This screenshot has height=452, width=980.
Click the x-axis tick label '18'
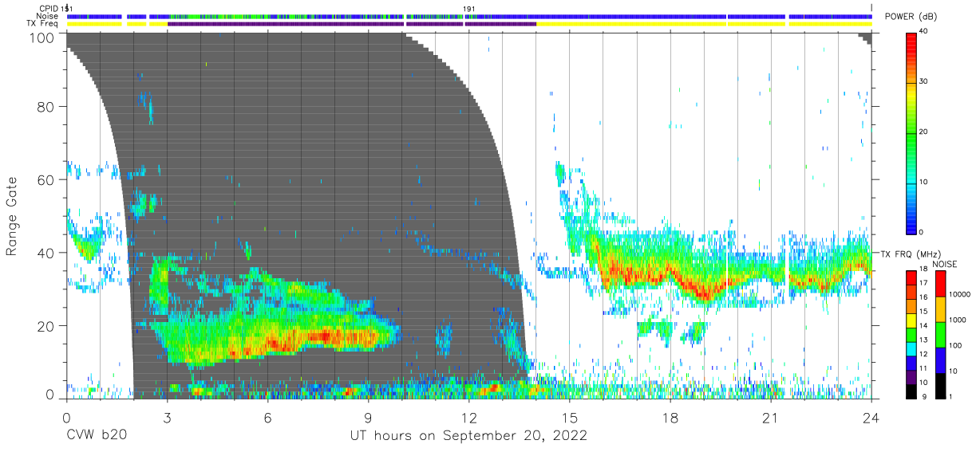click(x=670, y=418)
